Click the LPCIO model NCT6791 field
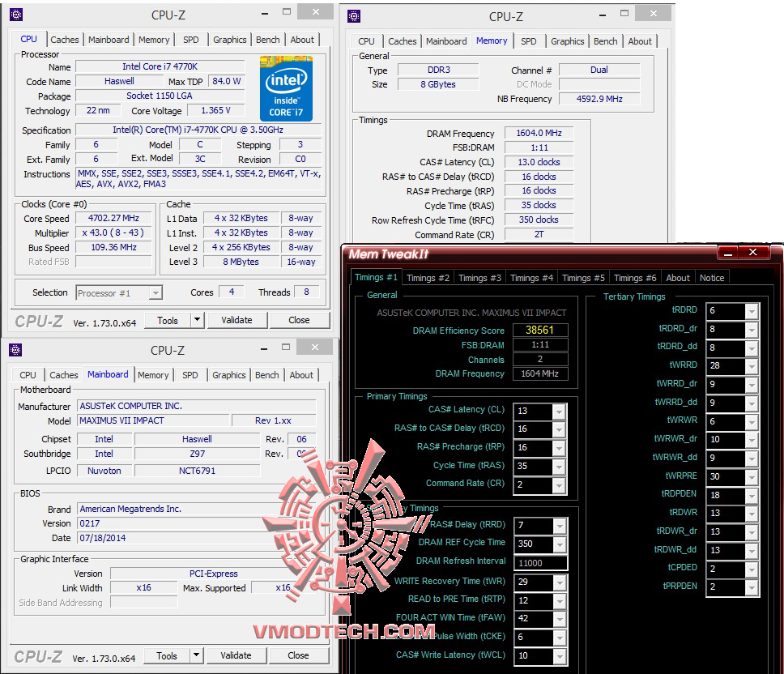This screenshot has height=674, width=784. tap(197, 471)
